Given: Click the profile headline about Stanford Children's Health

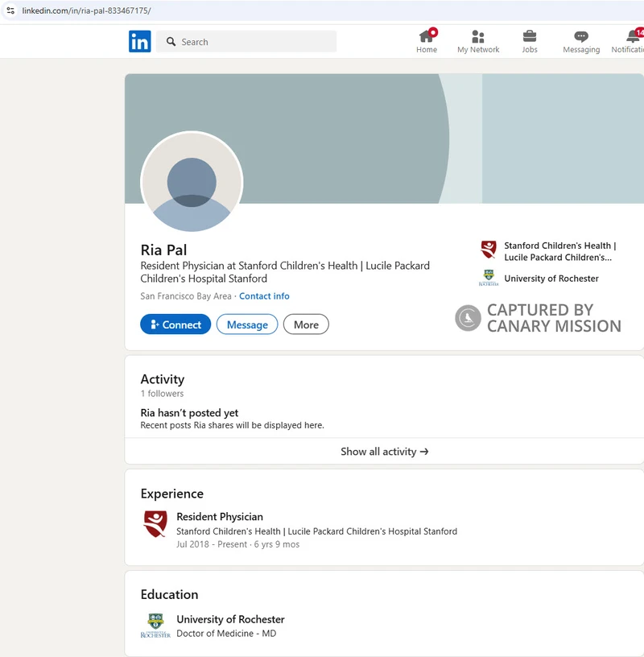Looking at the screenshot, I should click(285, 272).
